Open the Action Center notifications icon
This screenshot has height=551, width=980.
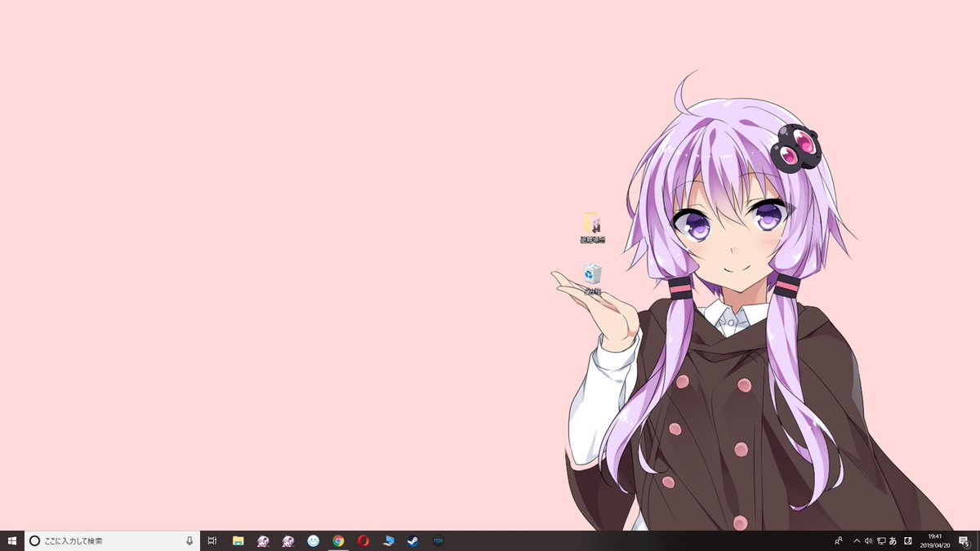tap(964, 540)
